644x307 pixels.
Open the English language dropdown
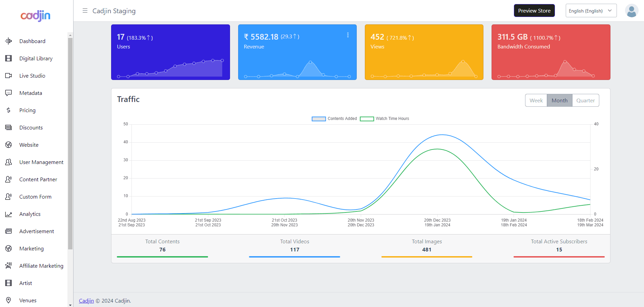tap(591, 11)
